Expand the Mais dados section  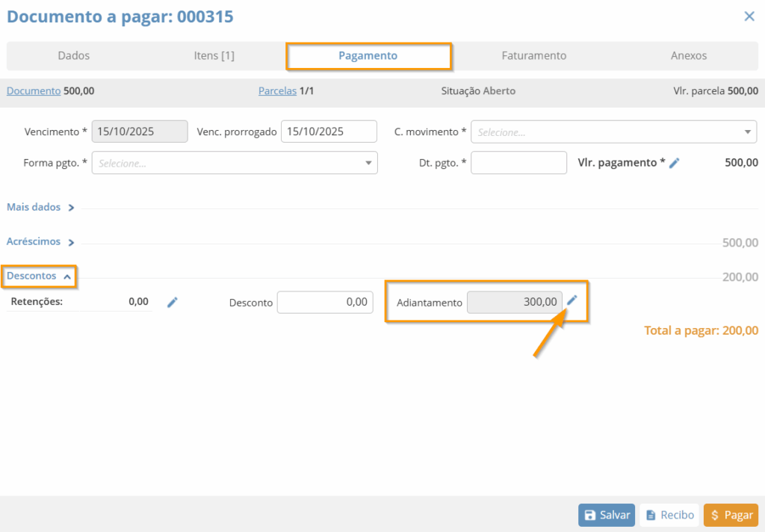(x=40, y=208)
